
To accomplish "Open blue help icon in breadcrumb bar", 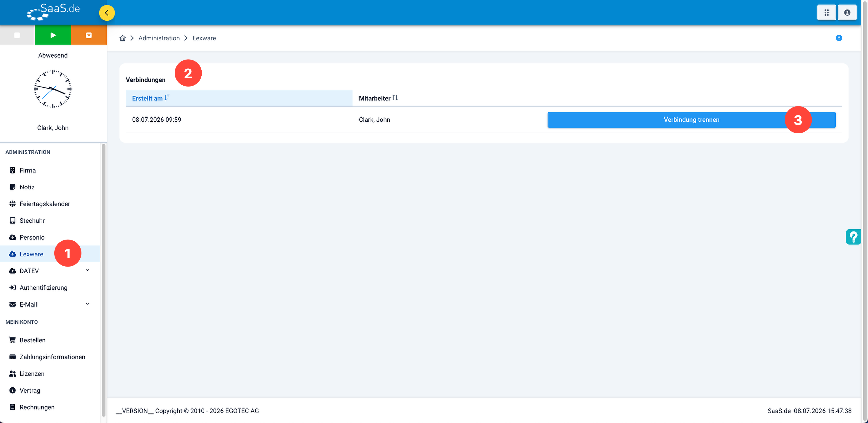I will [x=839, y=38].
